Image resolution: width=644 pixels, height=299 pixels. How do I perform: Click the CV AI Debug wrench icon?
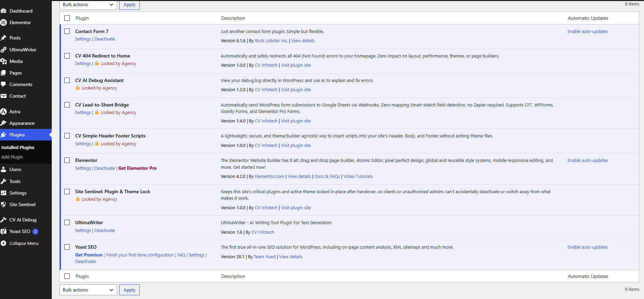coord(4,220)
